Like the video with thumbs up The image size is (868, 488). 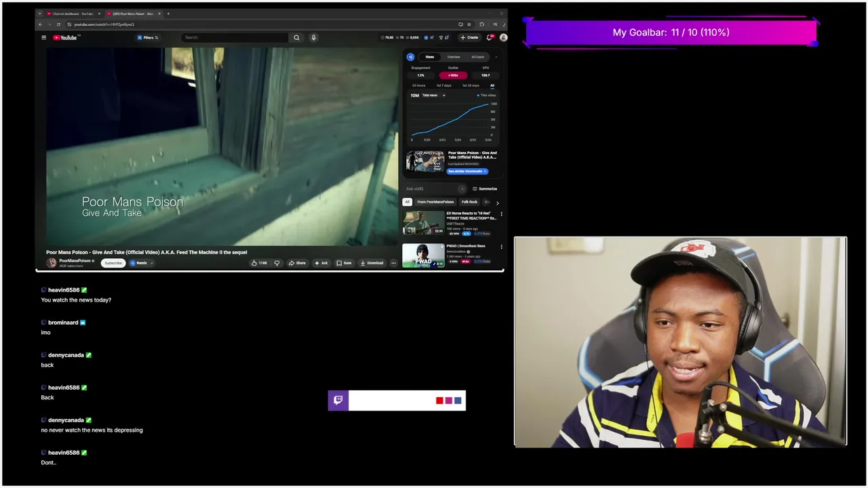[259, 263]
